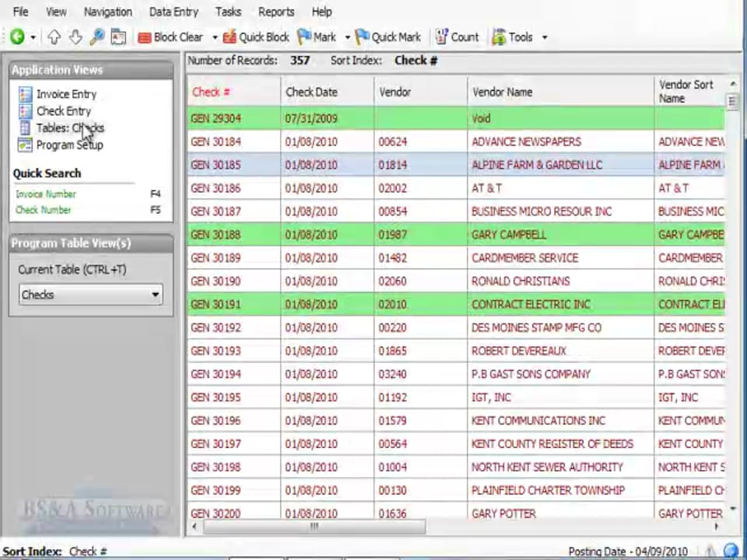This screenshot has width=747, height=560.
Task: Click the up arrow previous record icon
Action: coord(54,37)
